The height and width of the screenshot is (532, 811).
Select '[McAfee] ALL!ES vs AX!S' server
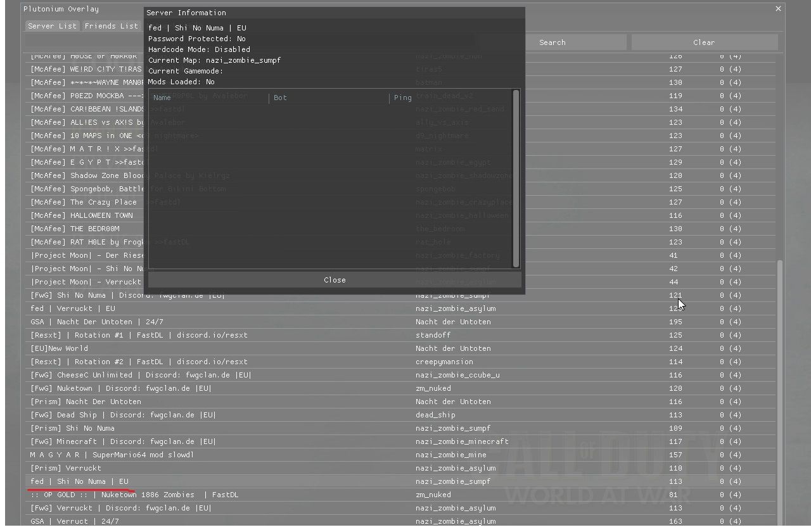click(x=85, y=122)
